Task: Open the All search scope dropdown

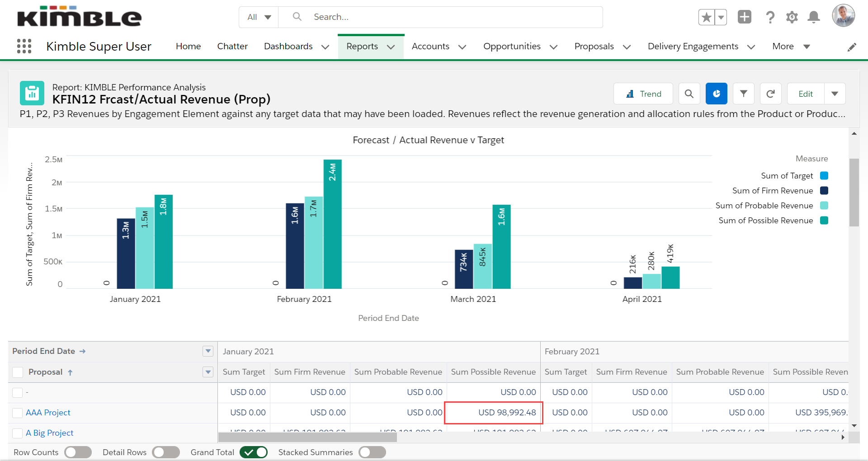Action: (x=259, y=17)
